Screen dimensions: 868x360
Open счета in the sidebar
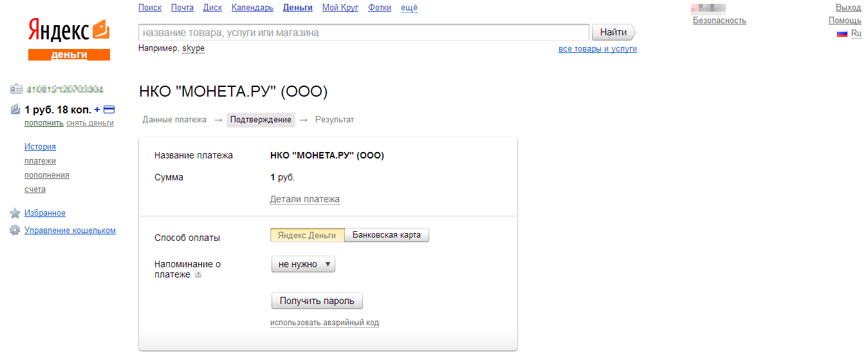tap(35, 189)
